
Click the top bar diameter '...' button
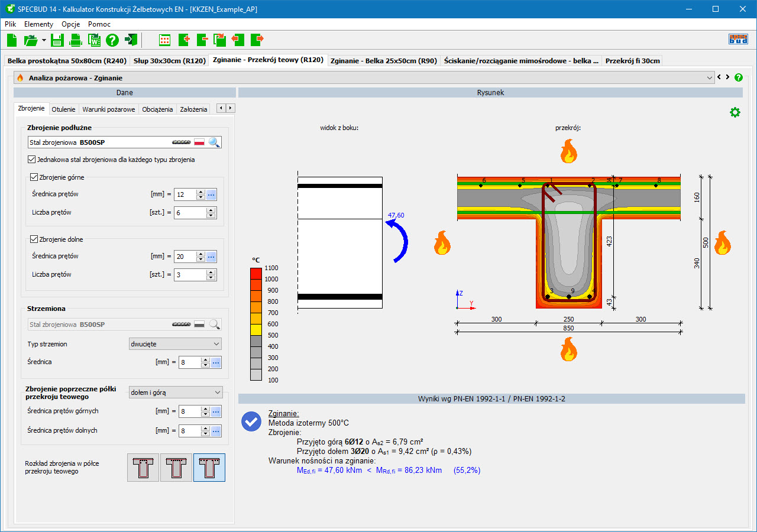pyautogui.click(x=211, y=194)
